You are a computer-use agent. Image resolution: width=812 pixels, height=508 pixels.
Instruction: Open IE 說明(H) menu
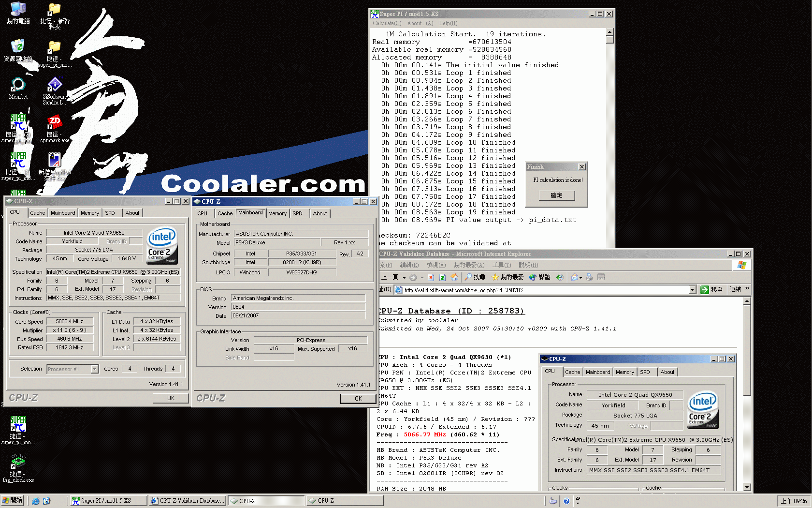click(x=528, y=265)
